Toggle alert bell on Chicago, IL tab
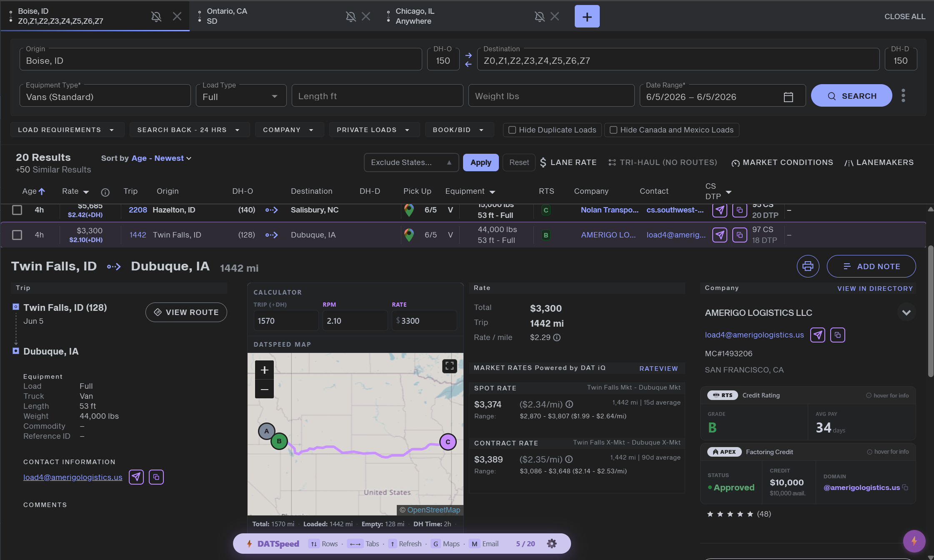 point(539,16)
